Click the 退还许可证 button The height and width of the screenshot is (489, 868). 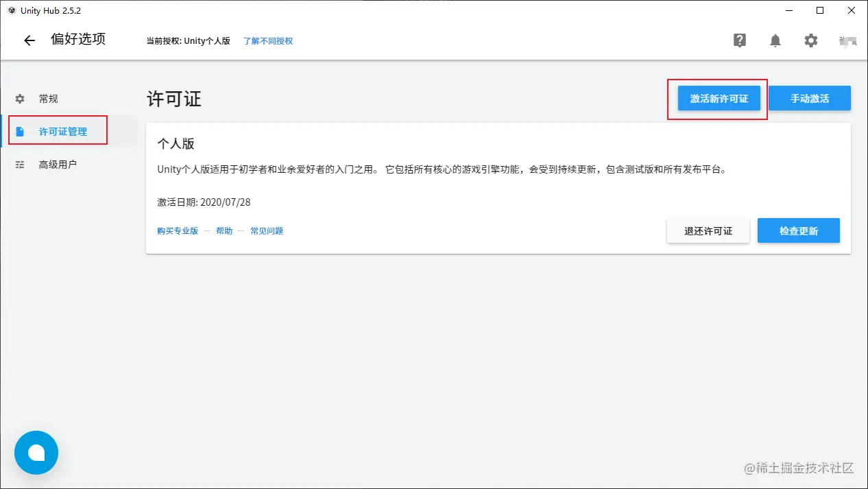click(708, 231)
